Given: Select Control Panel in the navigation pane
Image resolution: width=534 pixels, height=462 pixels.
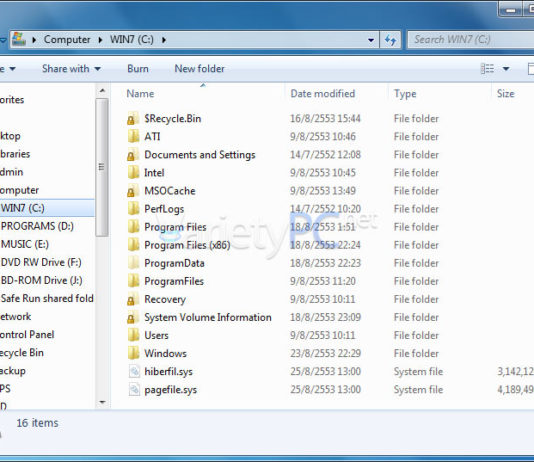Looking at the screenshot, I should (27, 334).
